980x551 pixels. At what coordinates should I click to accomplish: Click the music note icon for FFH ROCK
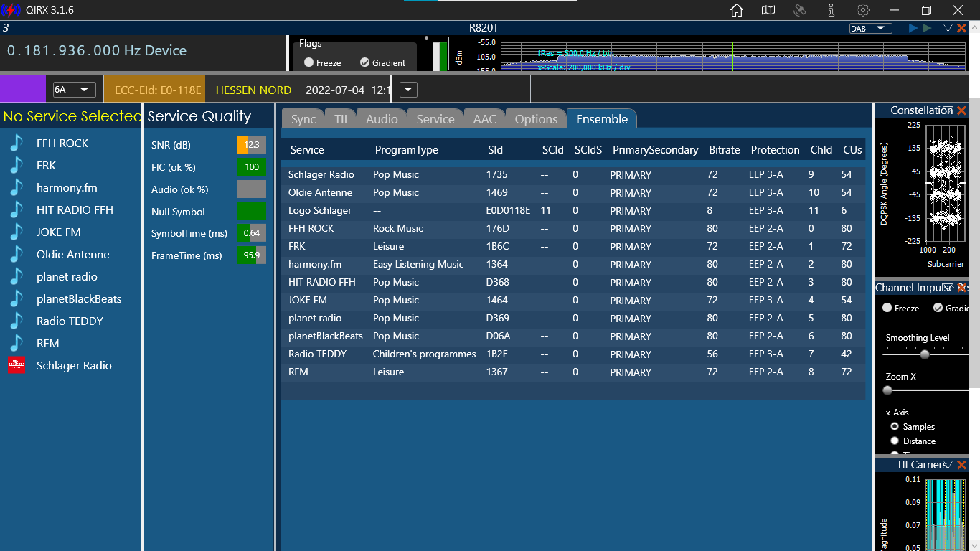pos(17,143)
